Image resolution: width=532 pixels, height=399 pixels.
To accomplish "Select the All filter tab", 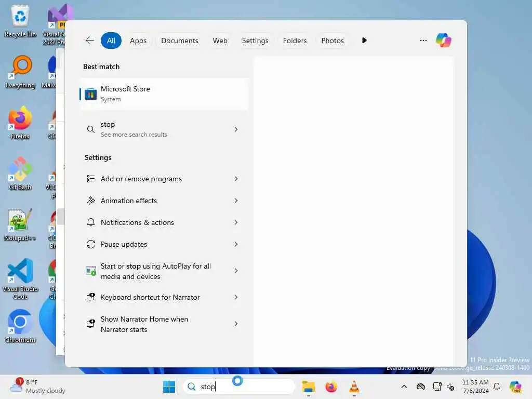I will pyautogui.click(x=111, y=41).
